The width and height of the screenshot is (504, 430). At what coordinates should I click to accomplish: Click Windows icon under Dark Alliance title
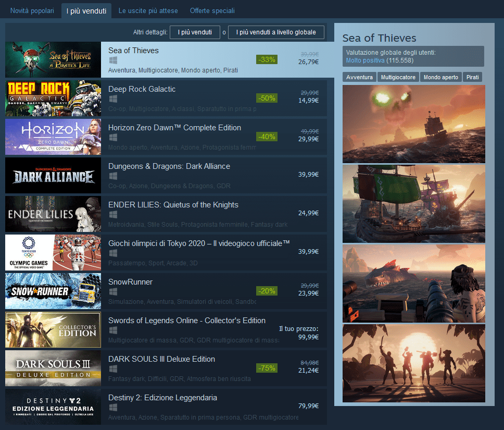pos(113,176)
